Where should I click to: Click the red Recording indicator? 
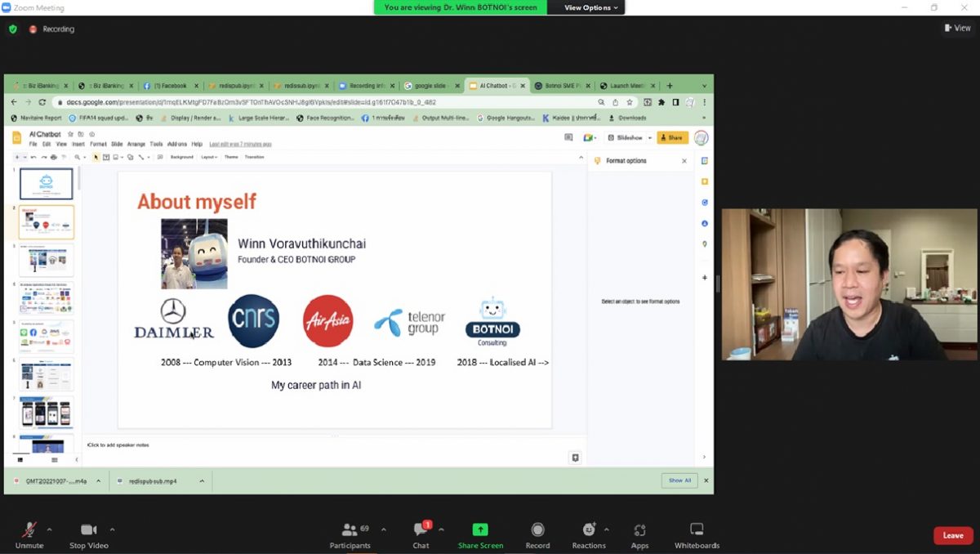pos(51,29)
